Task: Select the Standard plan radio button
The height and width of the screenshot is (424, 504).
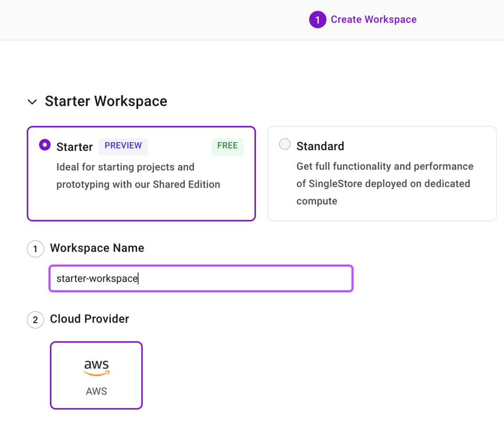Action: point(285,143)
